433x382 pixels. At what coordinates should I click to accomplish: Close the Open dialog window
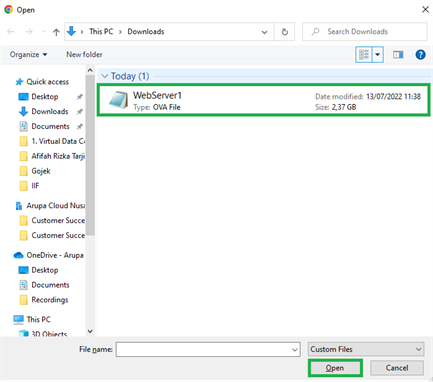click(425, 9)
